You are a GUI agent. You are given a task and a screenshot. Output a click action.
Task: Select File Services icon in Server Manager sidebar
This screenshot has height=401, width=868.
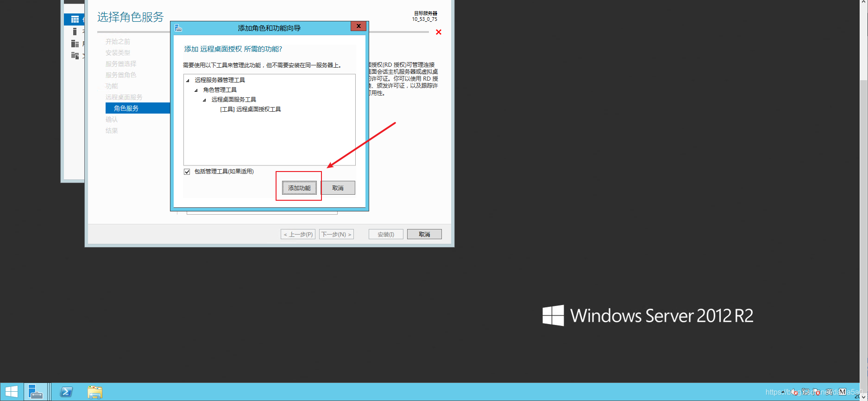pyautogui.click(x=75, y=56)
